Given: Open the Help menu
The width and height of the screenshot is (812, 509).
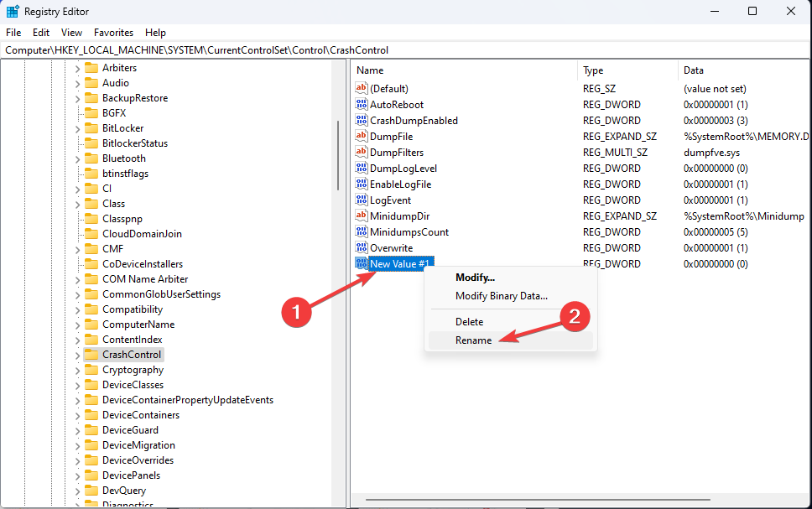Looking at the screenshot, I should pyautogui.click(x=155, y=33).
